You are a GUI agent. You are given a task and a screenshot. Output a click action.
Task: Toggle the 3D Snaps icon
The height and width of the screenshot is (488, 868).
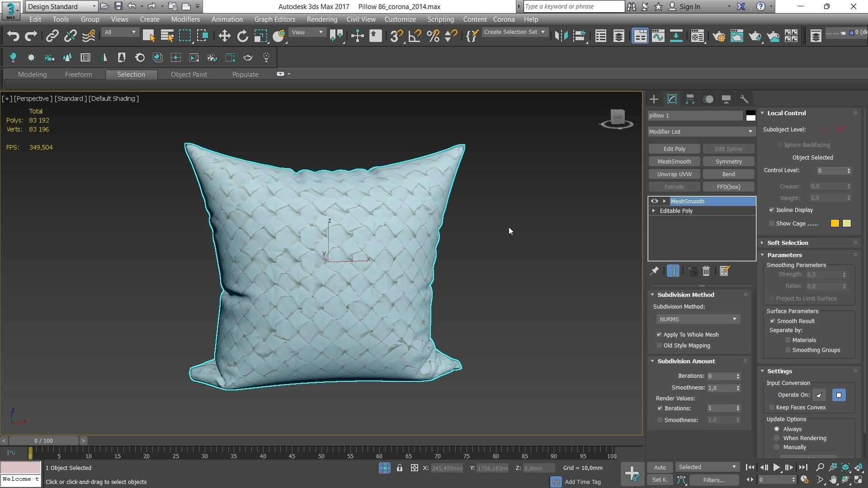click(x=396, y=36)
